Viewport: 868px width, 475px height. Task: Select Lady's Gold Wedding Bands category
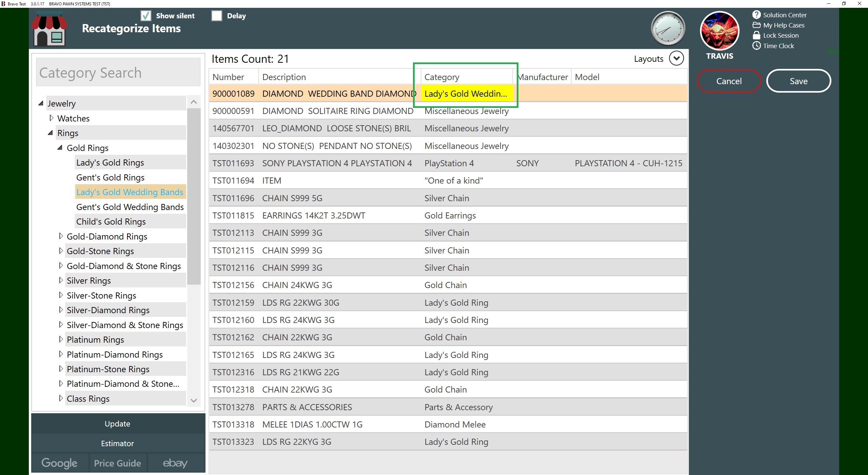click(130, 192)
